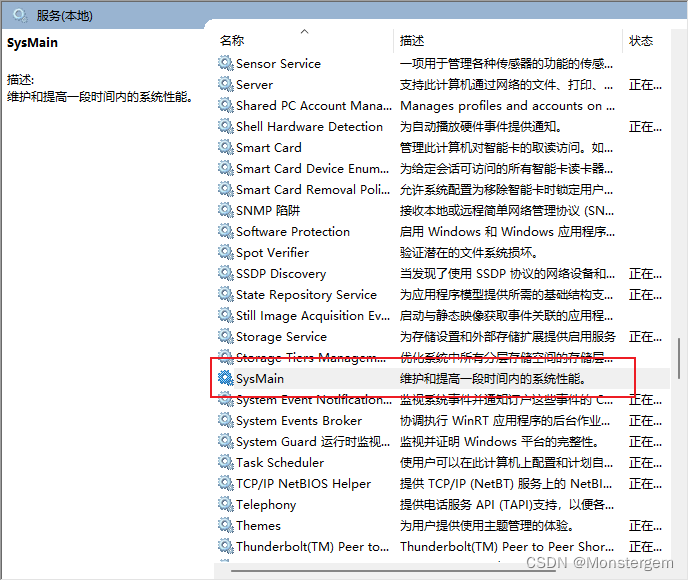The image size is (689, 581).
Task: Click the vertical scrollbar thumb
Action: pyautogui.click(x=679, y=359)
